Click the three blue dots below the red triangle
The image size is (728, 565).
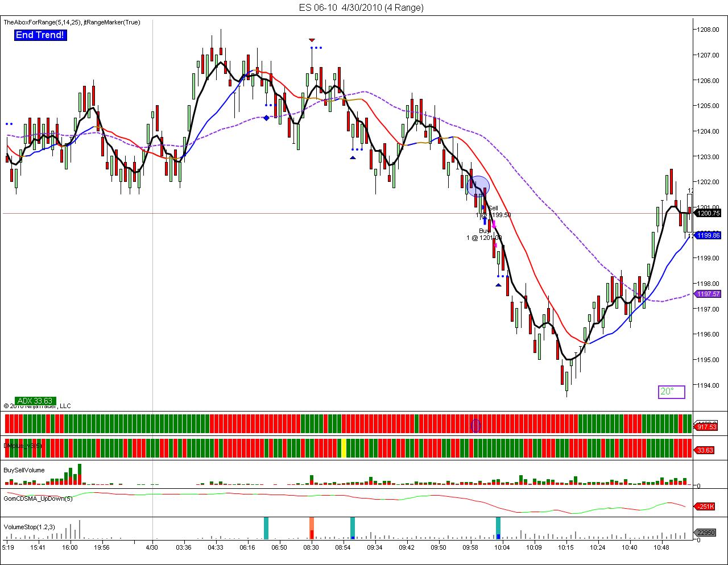click(x=316, y=48)
